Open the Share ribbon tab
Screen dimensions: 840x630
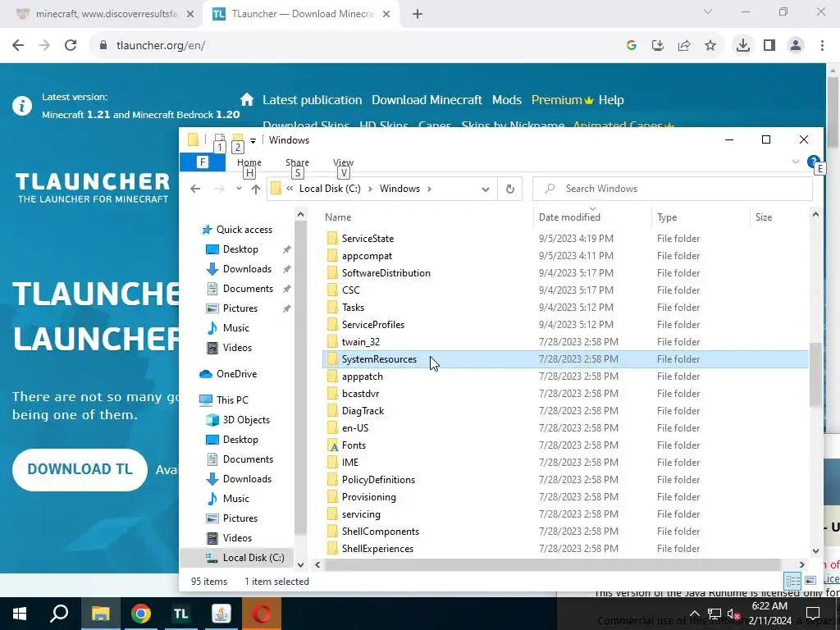tap(297, 162)
